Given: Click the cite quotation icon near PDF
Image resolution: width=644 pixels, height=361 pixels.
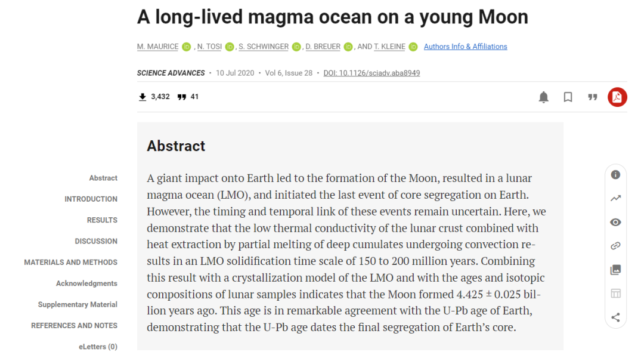Looking at the screenshot, I should 592,97.
